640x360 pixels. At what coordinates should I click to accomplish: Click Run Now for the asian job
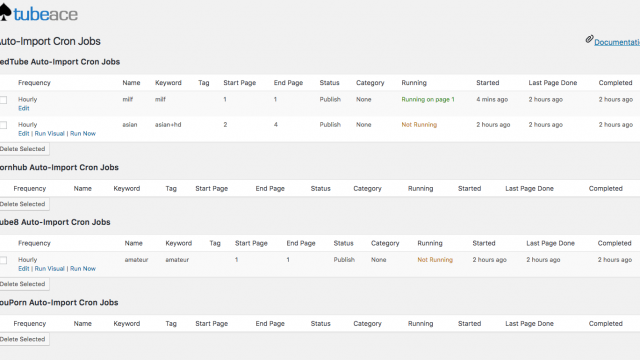tap(83, 133)
